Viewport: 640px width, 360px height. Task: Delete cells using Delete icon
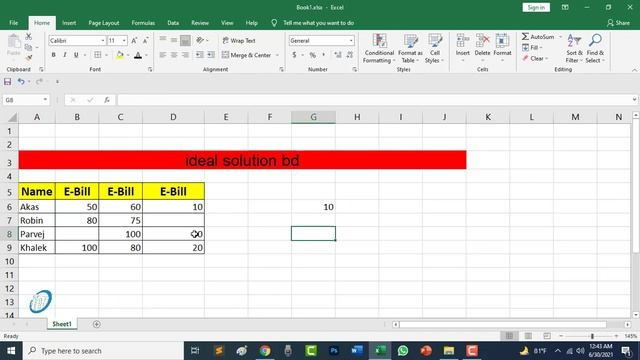pos(482,48)
